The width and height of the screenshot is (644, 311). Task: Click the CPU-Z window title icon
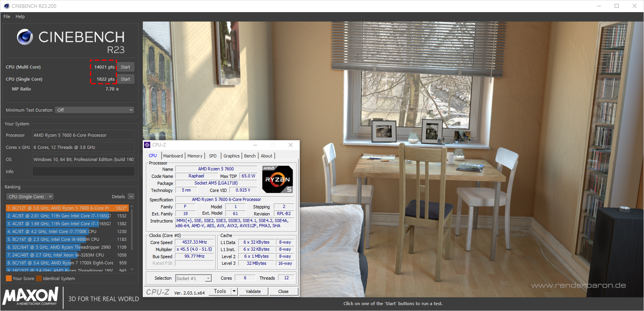147,145
